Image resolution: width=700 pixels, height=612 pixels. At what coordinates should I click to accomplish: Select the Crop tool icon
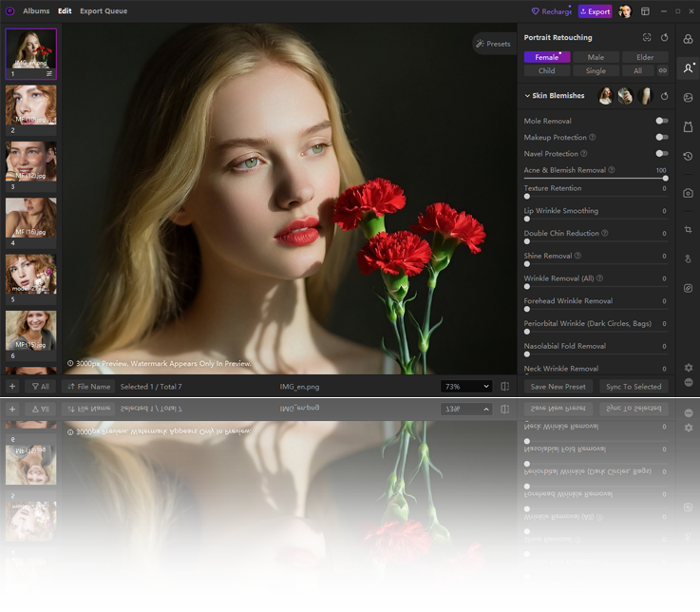pos(688,229)
